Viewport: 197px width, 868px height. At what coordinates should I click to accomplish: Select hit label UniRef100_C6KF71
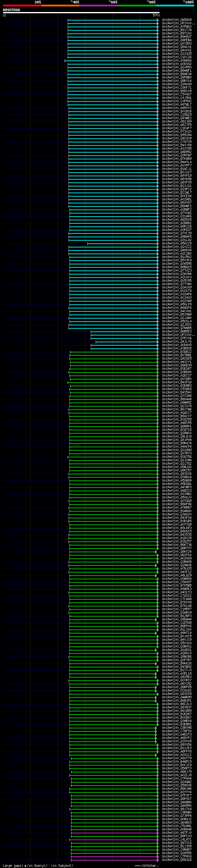click(x=177, y=88)
